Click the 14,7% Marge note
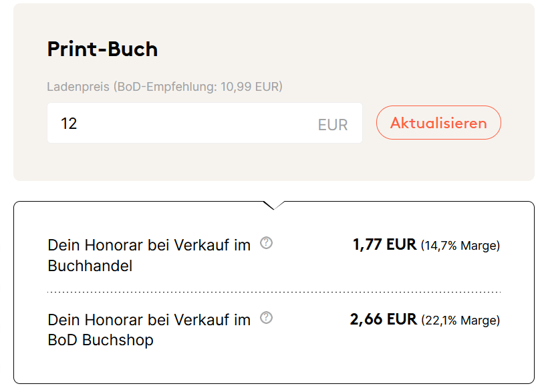Image resolution: width=546 pixels, height=392 pixels. [x=460, y=246]
